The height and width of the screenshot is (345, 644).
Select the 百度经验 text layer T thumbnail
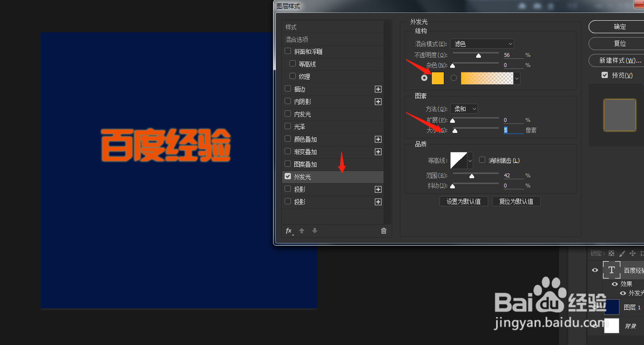pos(612,270)
